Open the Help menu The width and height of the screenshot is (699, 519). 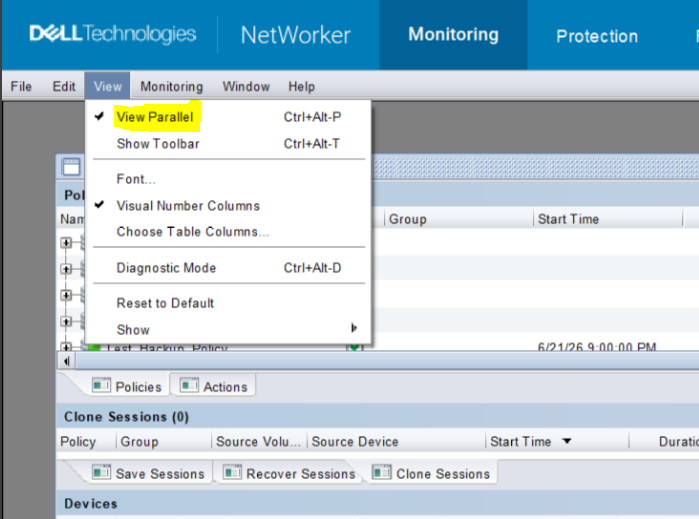[x=301, y=86]
